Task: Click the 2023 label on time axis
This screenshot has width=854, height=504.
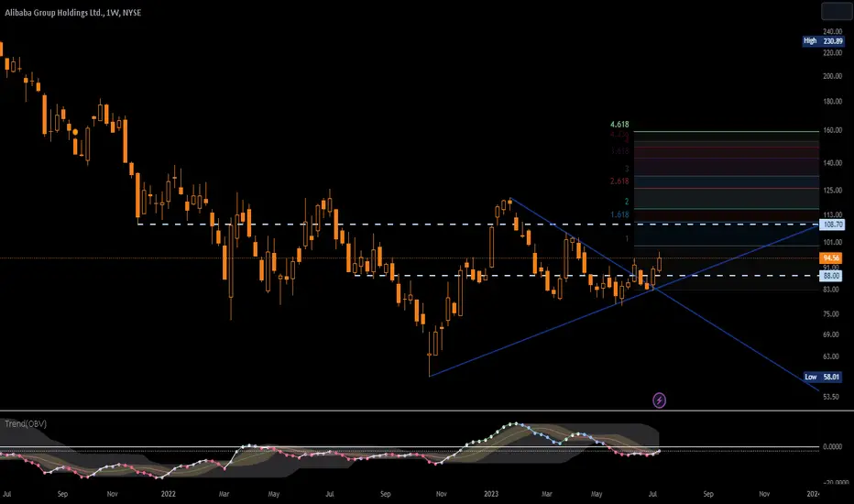Action: 491,494
